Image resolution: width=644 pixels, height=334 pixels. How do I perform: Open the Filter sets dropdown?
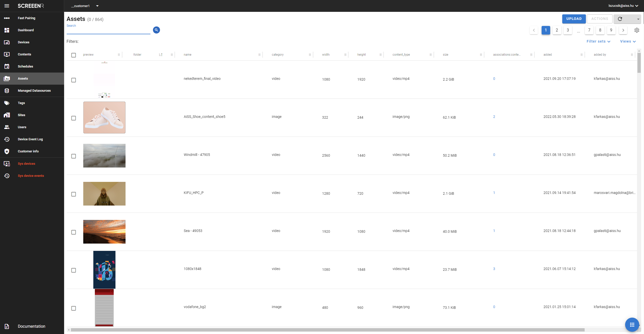click(598, 41)
